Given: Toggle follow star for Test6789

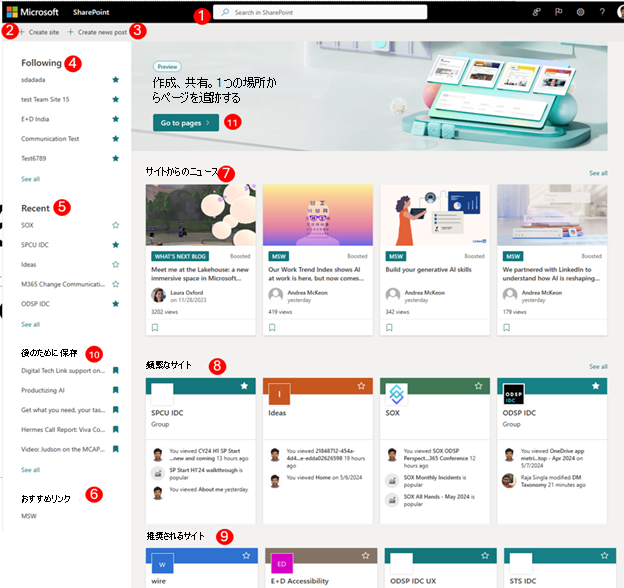Looking at the screenshot, I should click(115, 158).
